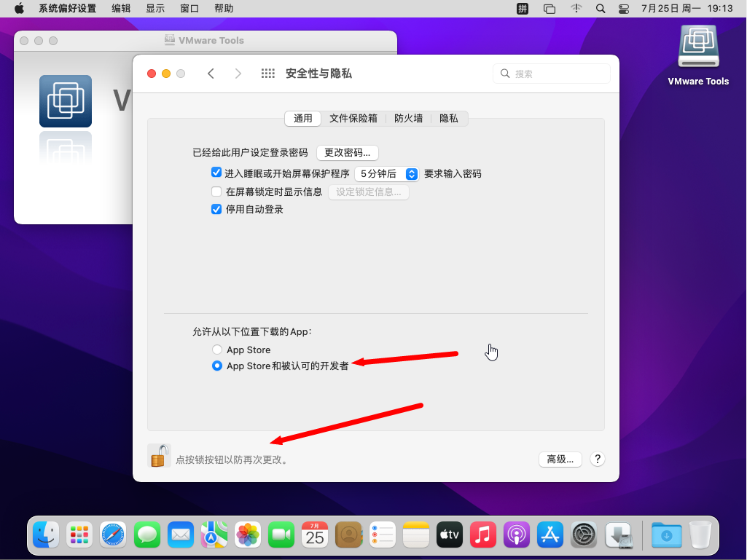Click 高级... button
The height and width of the screenshot is (560, 747).
click(x=560, y=459)
